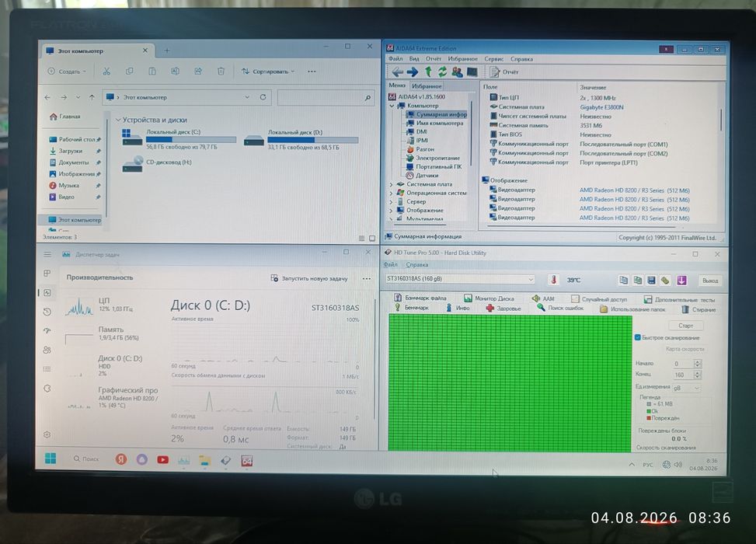
Task: Click the Cut scissors icon in Explorer toolbar
Action: coord(106,71)
